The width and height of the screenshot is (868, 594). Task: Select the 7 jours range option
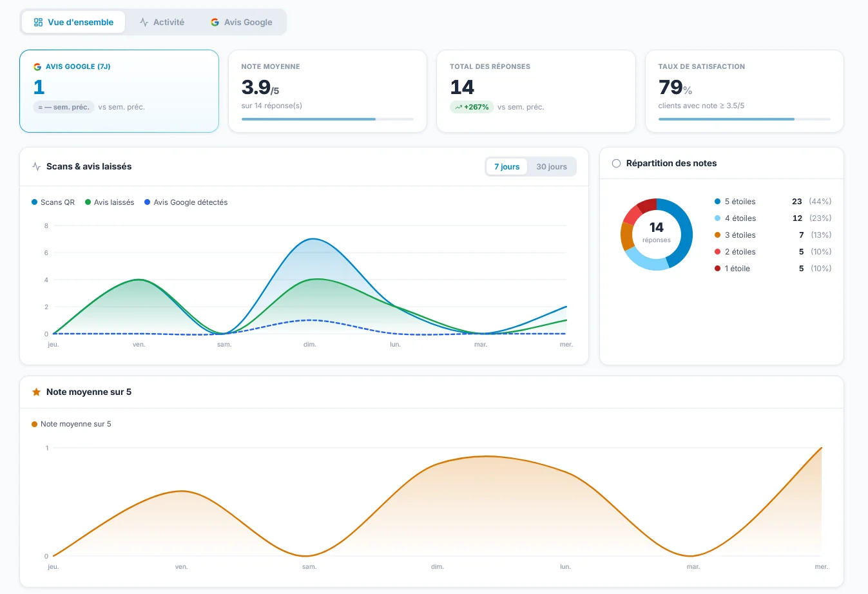tap(506, 166)
